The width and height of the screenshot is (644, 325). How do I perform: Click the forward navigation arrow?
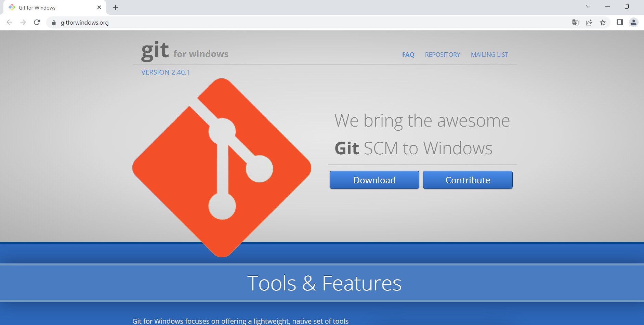pos(23,22)
